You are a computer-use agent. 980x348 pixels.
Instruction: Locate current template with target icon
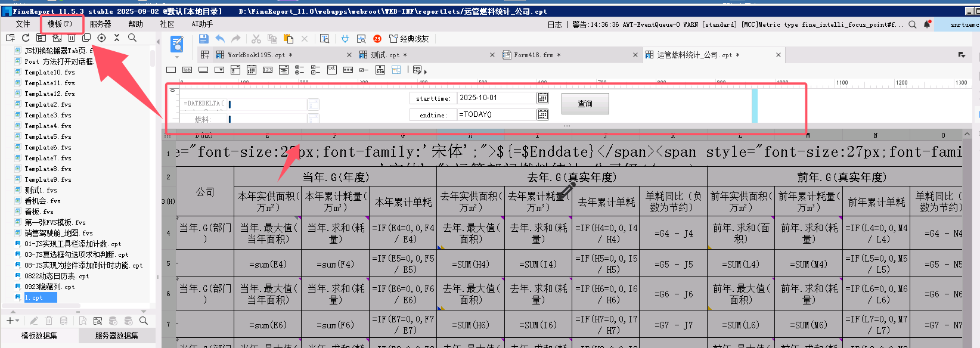[x=101, y=38]
